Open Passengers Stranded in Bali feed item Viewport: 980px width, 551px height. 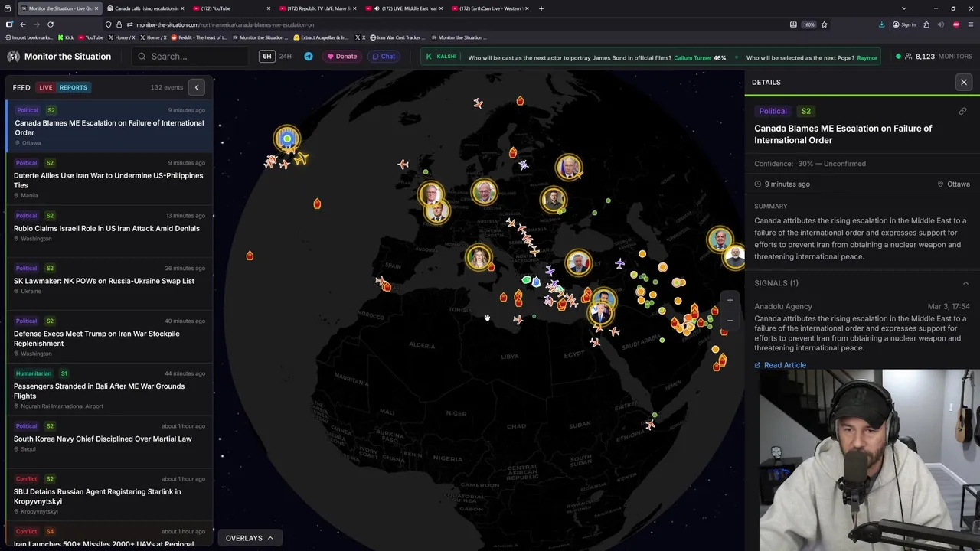coord(109,390)
